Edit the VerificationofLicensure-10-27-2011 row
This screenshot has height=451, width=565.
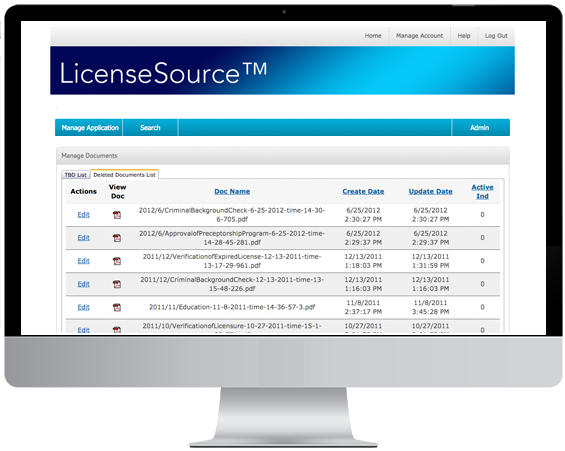84,330
